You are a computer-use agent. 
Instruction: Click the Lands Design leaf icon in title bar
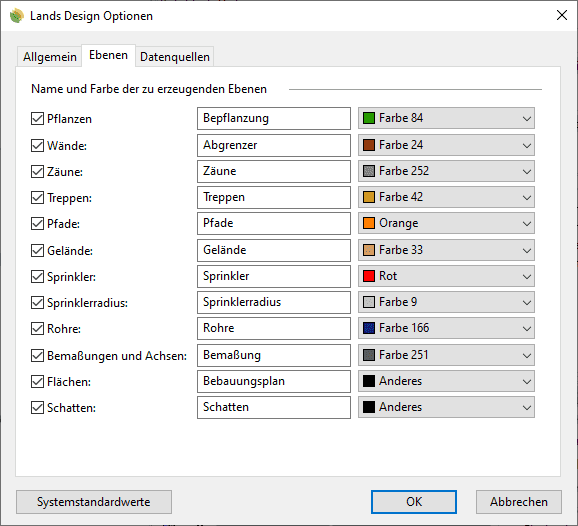tap(17, 16)
